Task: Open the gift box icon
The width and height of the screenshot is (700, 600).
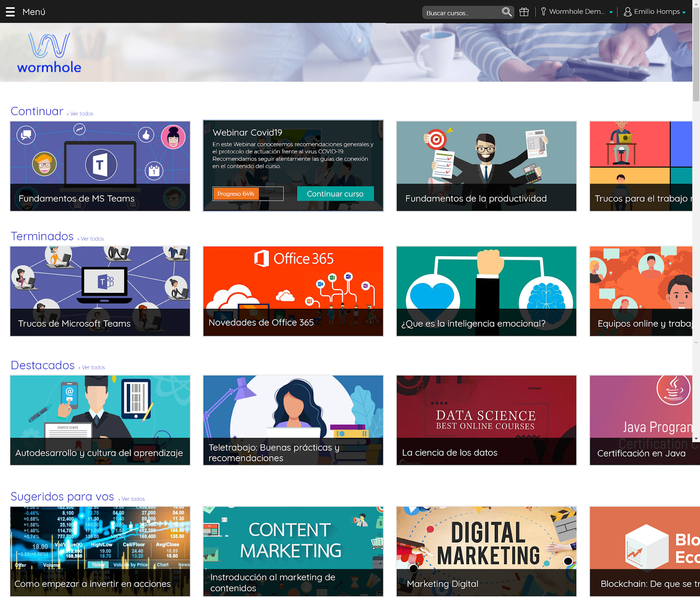Action: (x=524, y=12)
